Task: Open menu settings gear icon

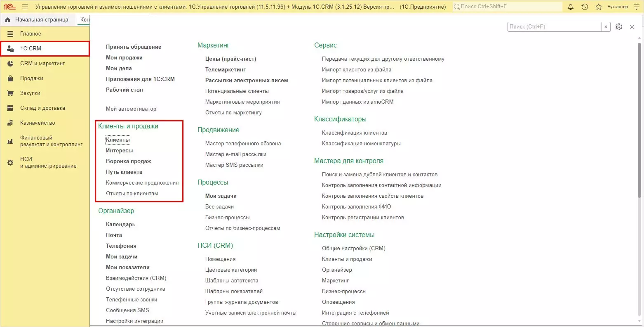Action: pyautogui.click(x=619, y=27)
